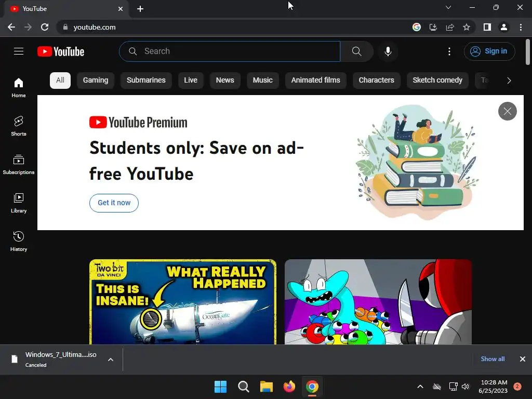The image size is (532, 399).
Task: Open notification center with 2 badge
Action: click(517, 387)
